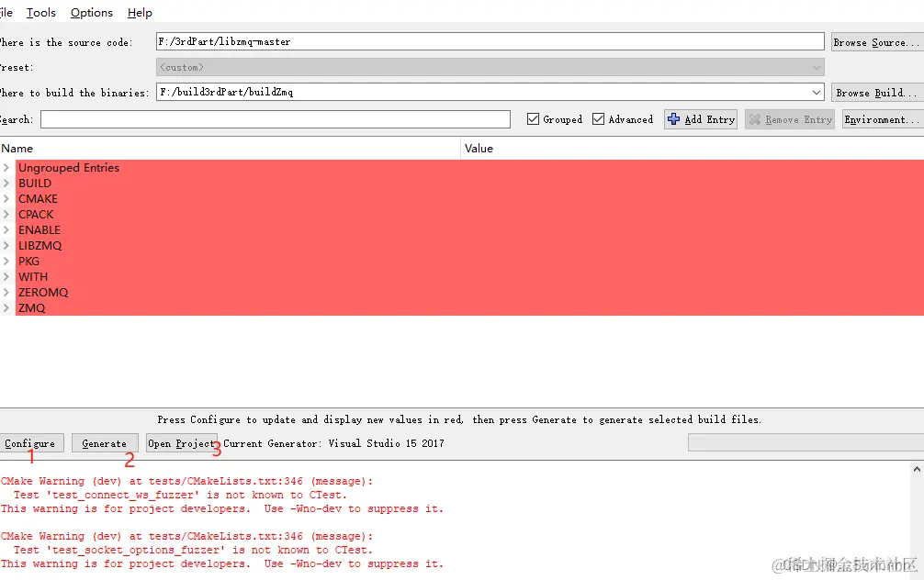Open the Tools menu

click(40, 12)
